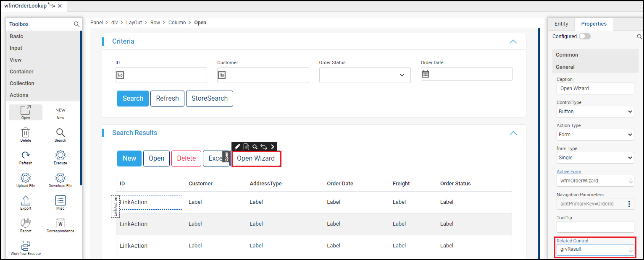The image size is (644, 260).
Task: Click the StoreSearch button
Action: point(209,99)
